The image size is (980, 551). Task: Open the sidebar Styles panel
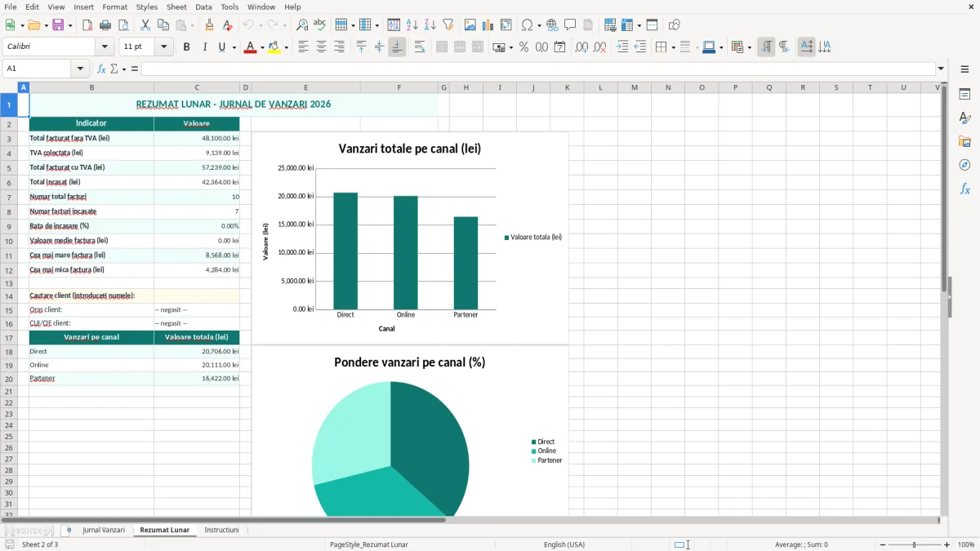pos(964,118)
